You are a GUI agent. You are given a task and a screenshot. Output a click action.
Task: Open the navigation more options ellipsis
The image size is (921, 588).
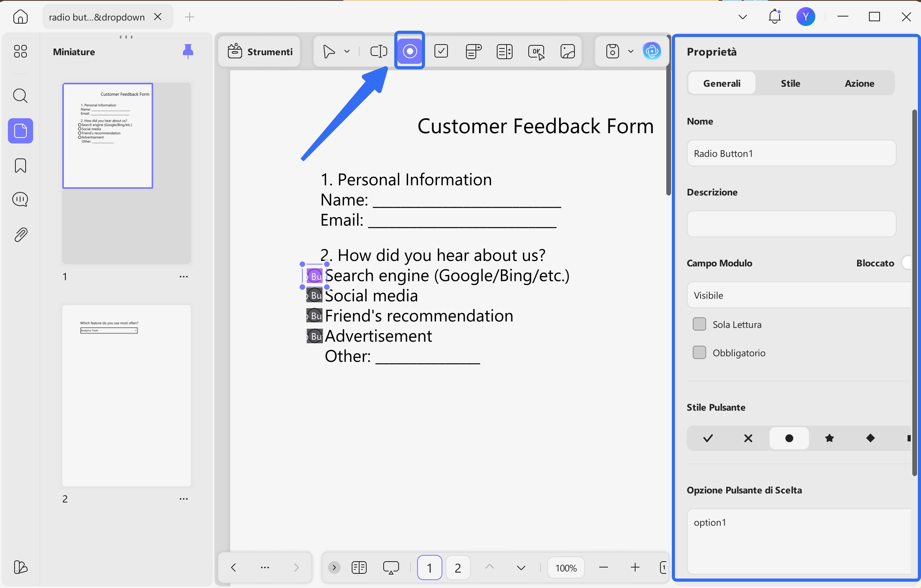265,568
